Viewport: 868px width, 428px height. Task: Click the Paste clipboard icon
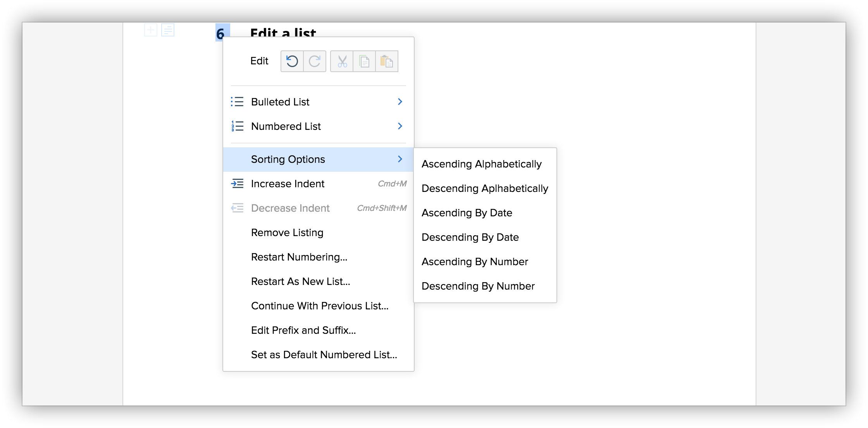pos(386,61)
